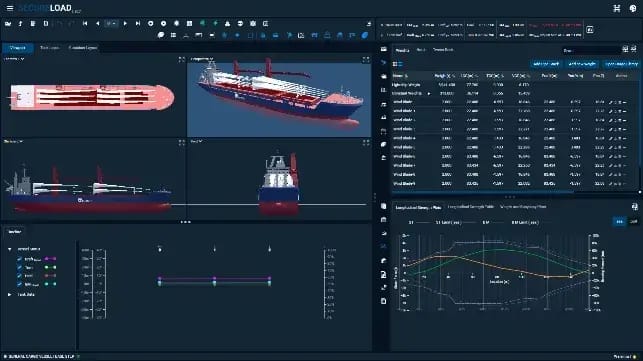Click the top icon in the vertical sidebar strip
Viewport: 643px width, 361px height.
tap(383, 50)
